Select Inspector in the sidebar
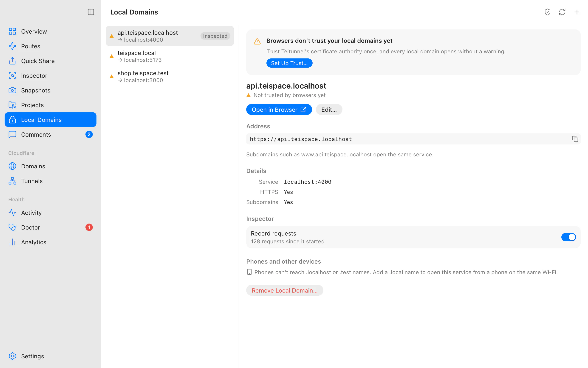This screenshot has width=588, height=368. click(51, 75)
